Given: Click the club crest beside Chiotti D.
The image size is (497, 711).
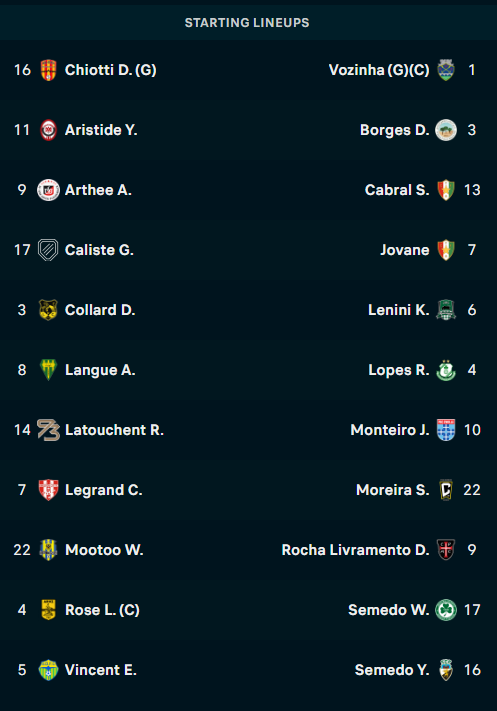Looking at the screenshot, I should 48,70.
